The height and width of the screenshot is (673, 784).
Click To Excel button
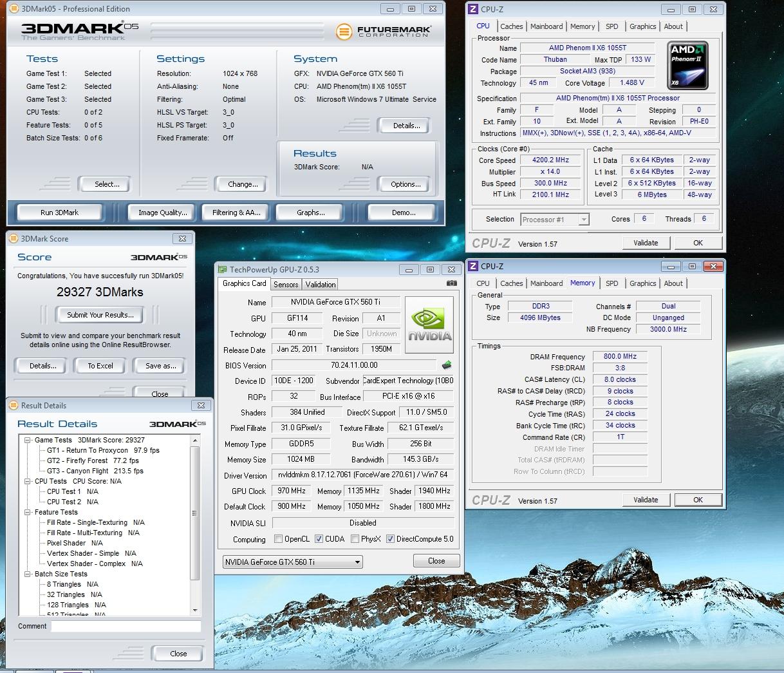pyautogui.click(x=100, y=366)
